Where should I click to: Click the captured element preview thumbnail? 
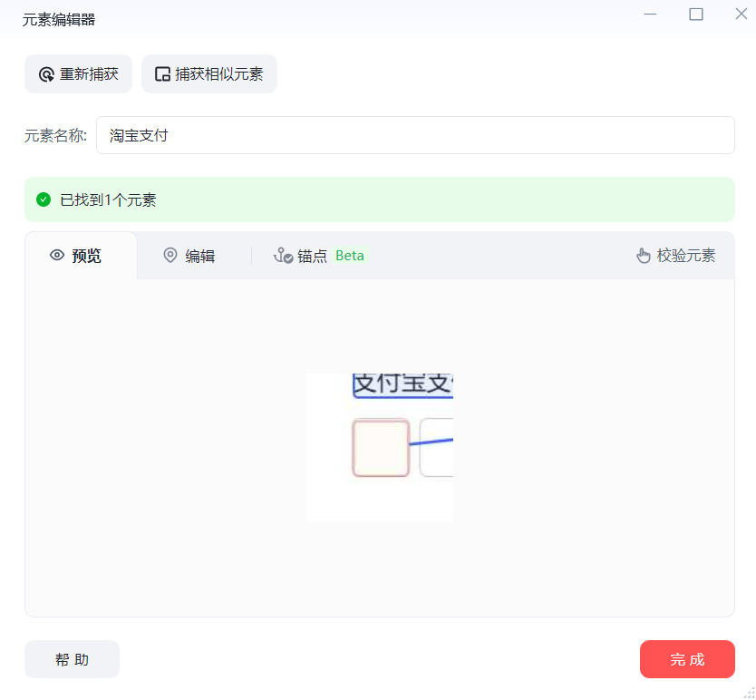point(380,447)
